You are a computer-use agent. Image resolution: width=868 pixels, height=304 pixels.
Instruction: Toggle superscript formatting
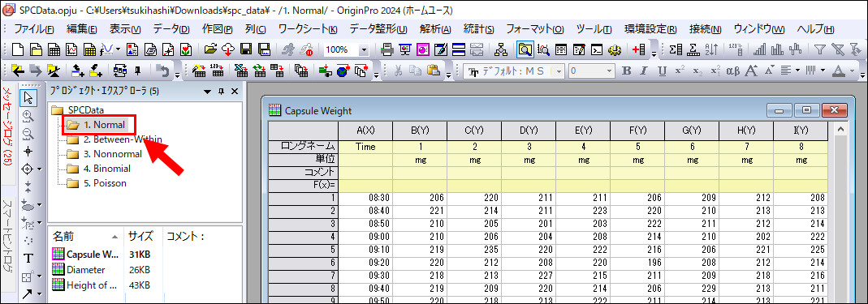tap(680, 71)
